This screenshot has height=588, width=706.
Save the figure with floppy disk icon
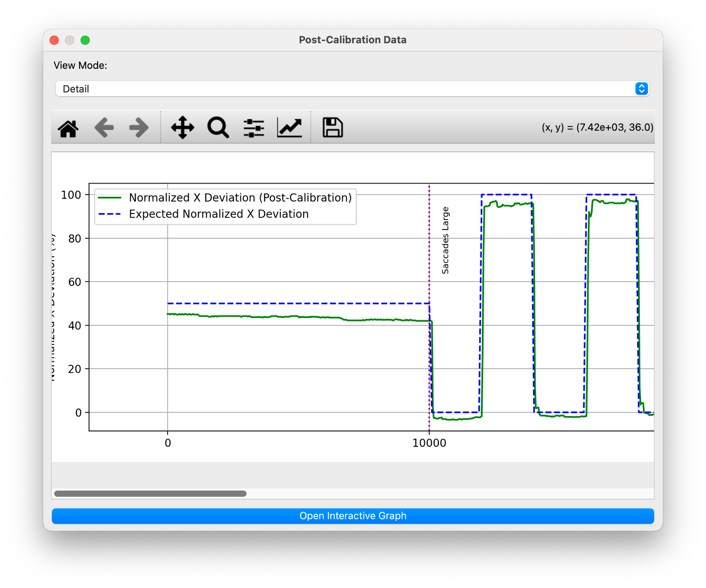coord(333,128)
